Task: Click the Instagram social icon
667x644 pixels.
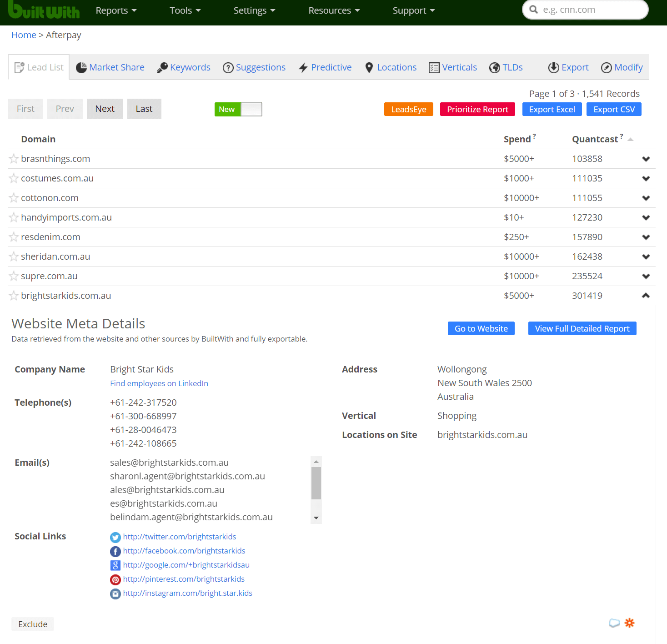Action: (x=115, y=594)
